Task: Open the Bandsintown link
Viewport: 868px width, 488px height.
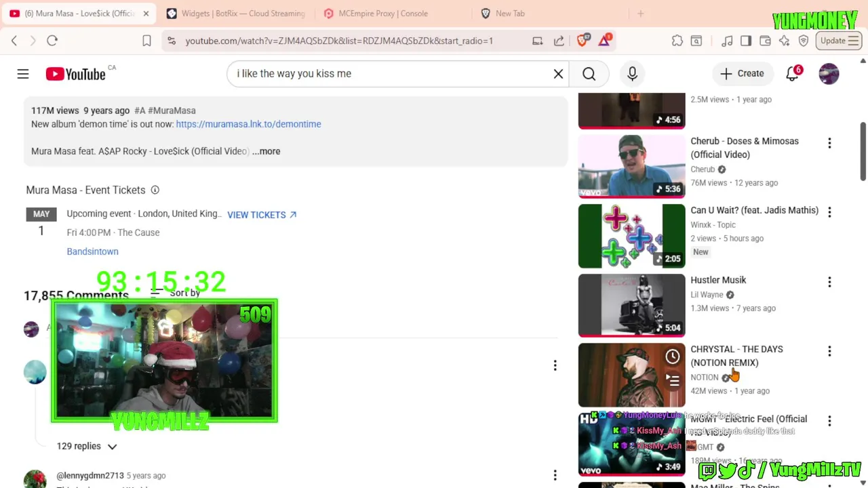Action: 92,251
